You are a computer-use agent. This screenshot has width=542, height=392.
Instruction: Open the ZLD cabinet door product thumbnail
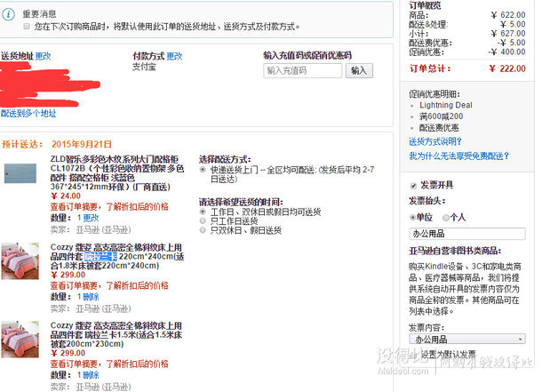[x=20, y=173]
